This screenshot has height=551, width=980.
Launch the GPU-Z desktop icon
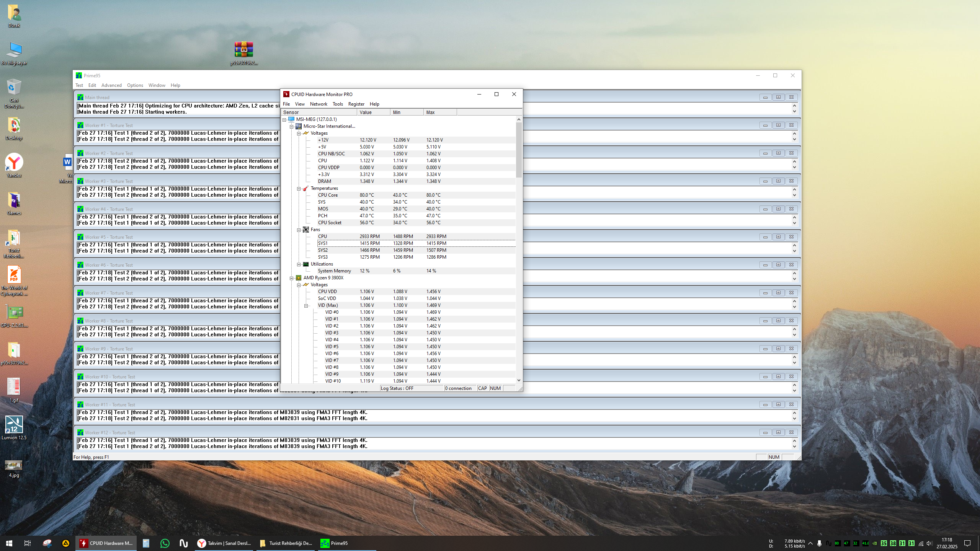pyautogui.click(x=14, y=316)
